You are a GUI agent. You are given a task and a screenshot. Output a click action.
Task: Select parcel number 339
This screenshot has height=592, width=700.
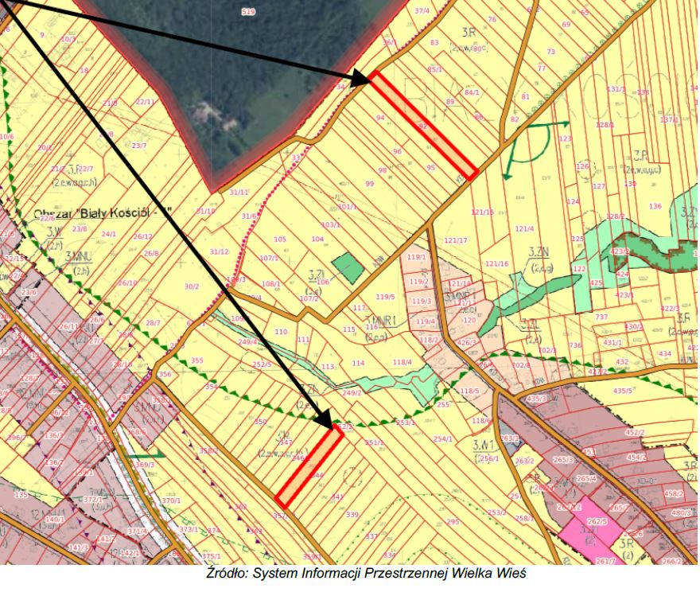coord(352,515)
